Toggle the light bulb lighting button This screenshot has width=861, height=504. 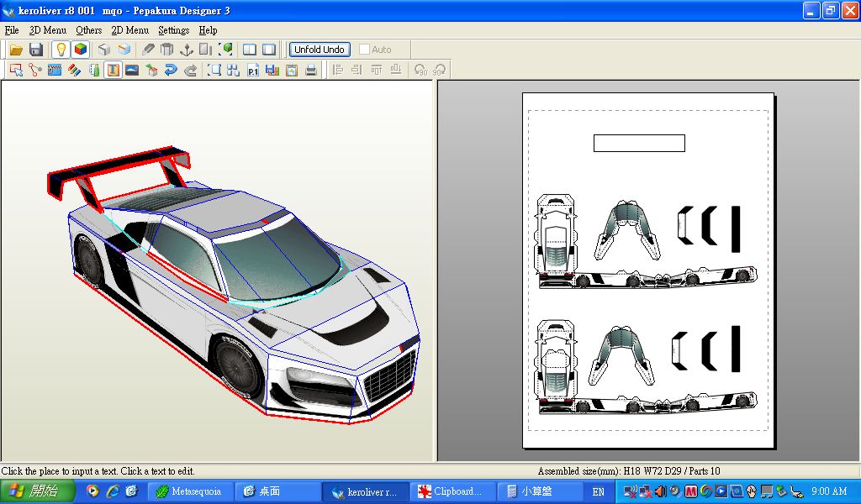point(61,50)
